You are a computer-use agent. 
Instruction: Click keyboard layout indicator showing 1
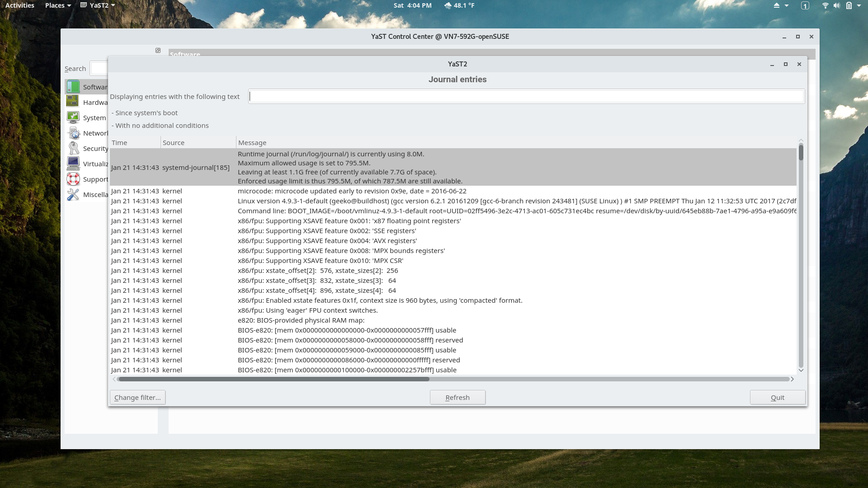coord(805,5)
